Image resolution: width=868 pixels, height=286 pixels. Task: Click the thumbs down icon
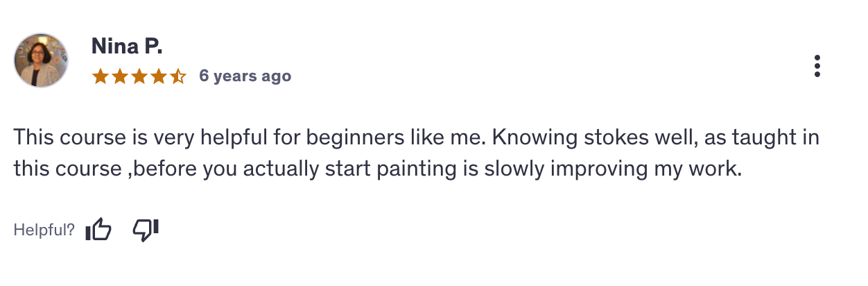coord(146,230)
